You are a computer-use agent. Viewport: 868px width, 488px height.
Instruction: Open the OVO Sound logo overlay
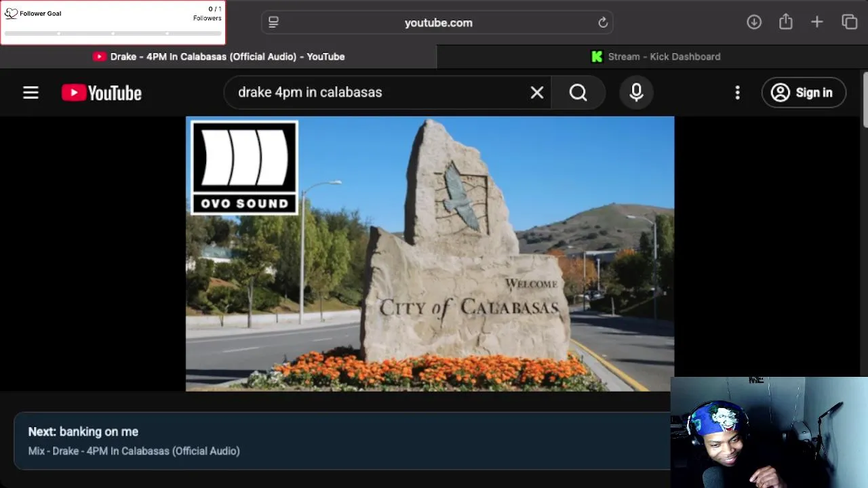click(244, 167)
